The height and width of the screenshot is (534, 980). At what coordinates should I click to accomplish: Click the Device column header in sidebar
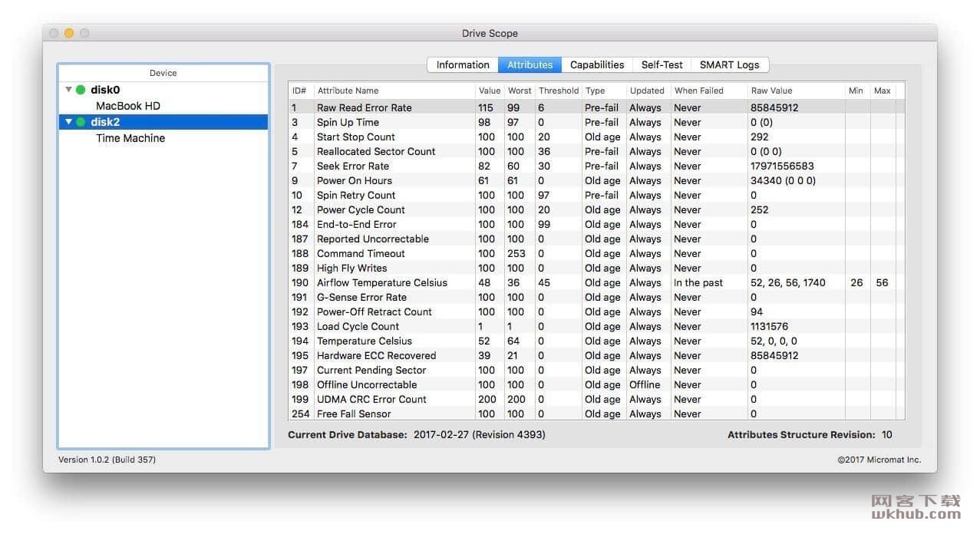[x=163, y=73]
